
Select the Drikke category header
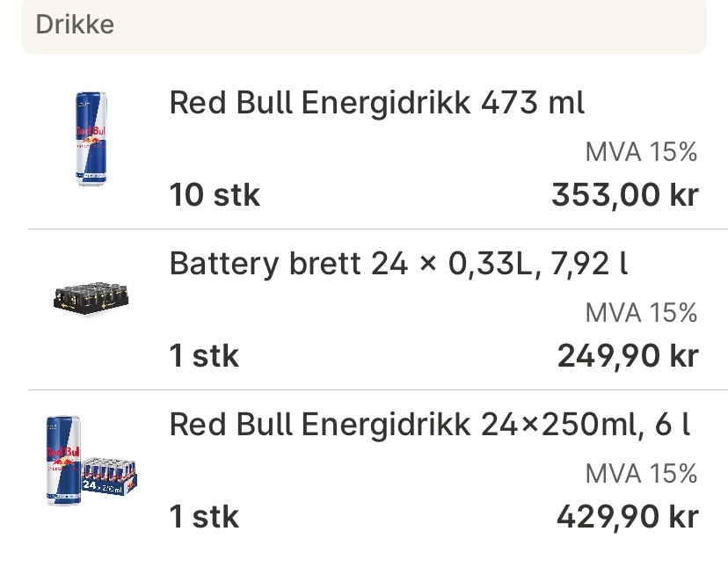pyautogui.click(x=364, y=25)
